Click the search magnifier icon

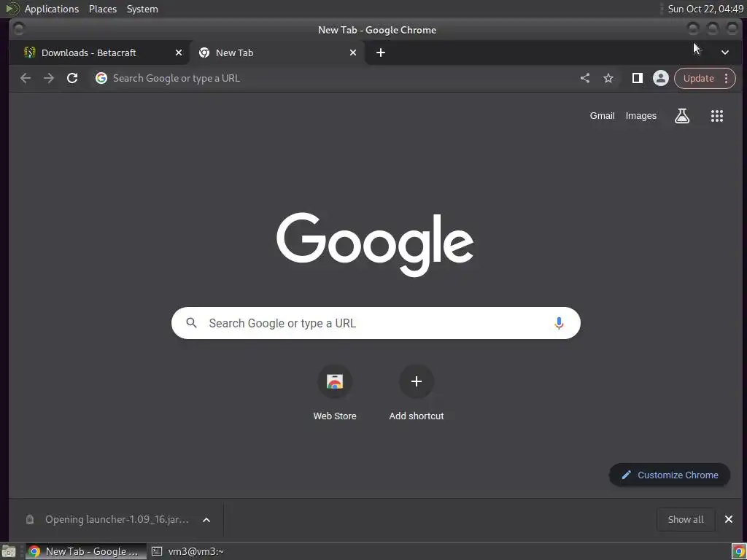tap(192, 323)
